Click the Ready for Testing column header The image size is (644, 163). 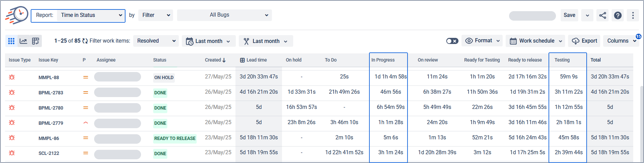(482, 60)
